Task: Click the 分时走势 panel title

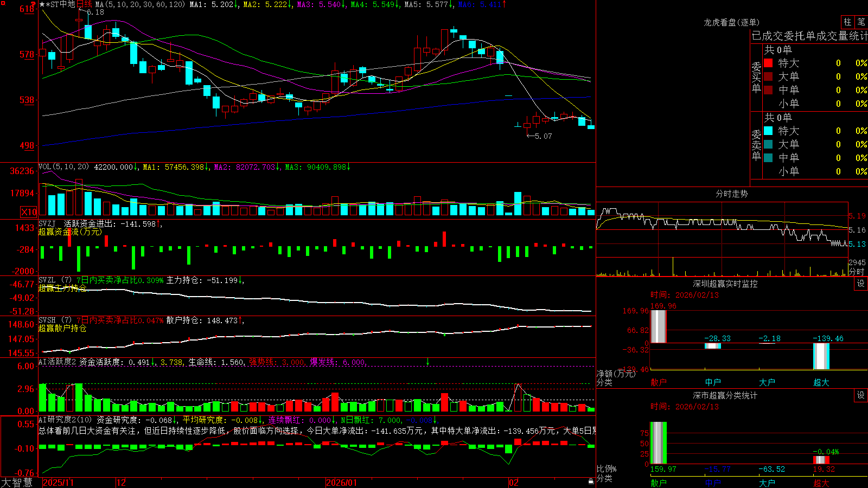Action: pos(731,194)
